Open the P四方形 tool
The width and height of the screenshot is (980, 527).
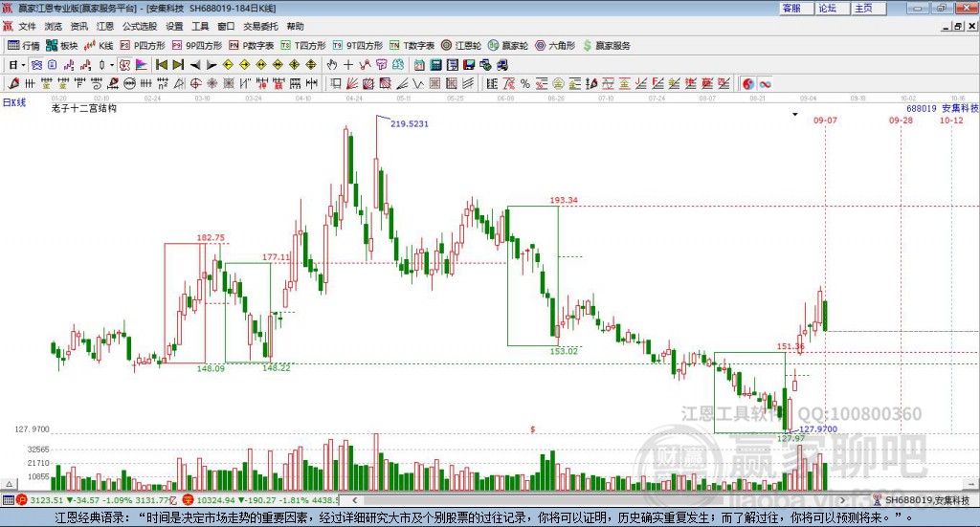click(143, 46)
